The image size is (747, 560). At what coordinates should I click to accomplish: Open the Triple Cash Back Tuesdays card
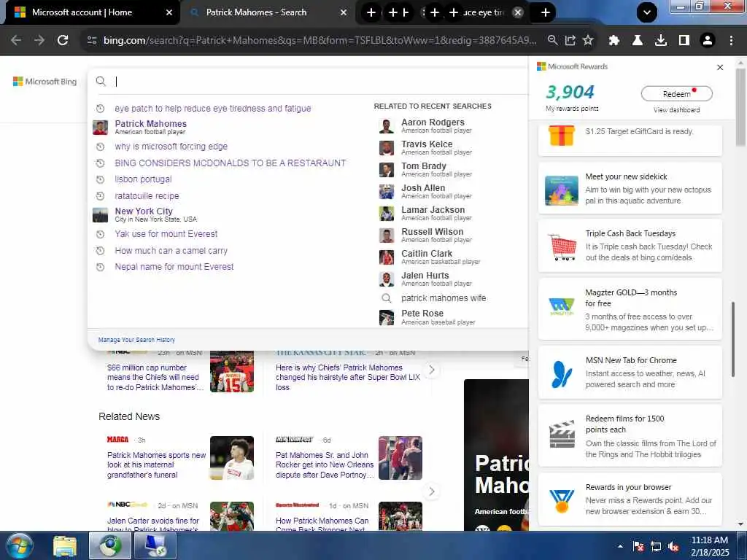coord(630,246)
